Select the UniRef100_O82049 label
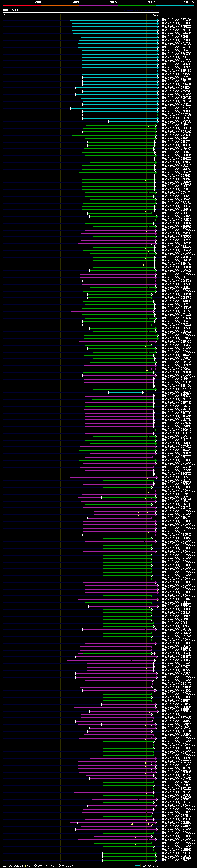Image resolution: width=197 pixels, height=868 pixels. (176, 599)
